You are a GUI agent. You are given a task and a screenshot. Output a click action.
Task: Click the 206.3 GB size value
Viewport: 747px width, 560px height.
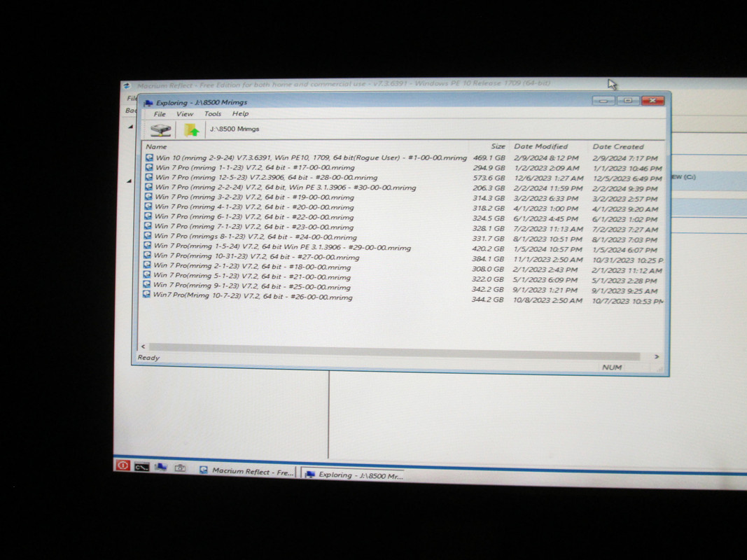(488, 188)
